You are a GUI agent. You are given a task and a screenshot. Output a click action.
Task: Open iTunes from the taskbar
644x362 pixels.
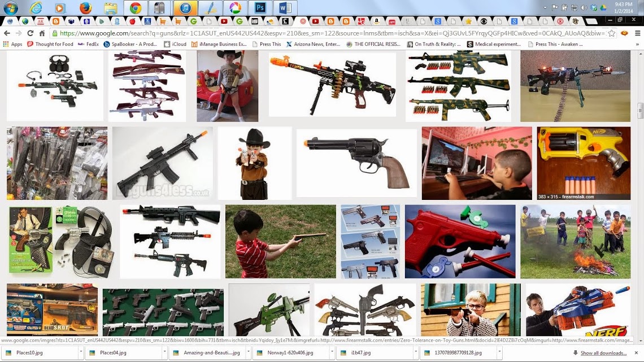185,8
